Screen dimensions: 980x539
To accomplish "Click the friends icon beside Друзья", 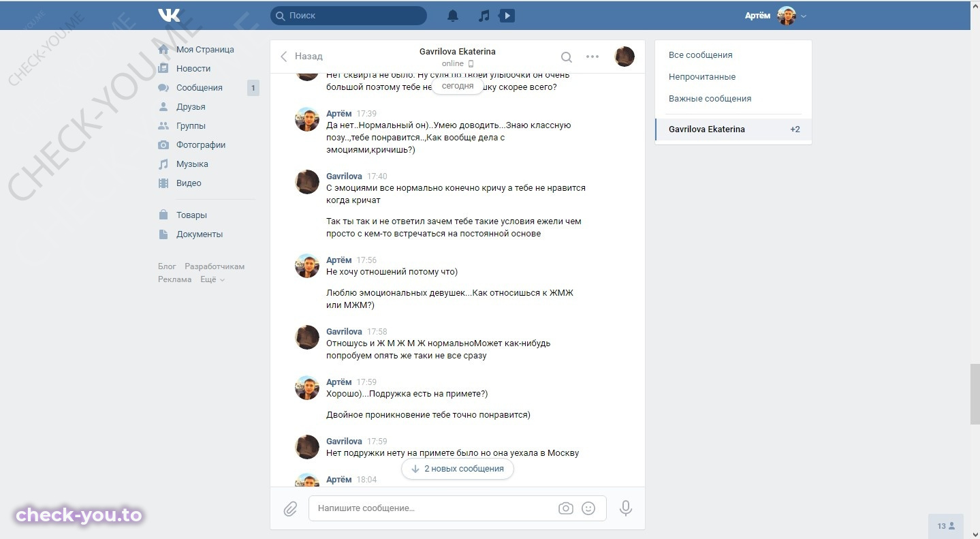I will [x=163, y=107].
